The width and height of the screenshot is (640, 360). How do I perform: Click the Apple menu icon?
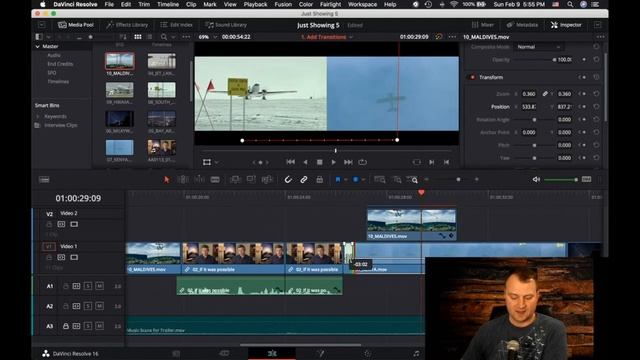coord(42,4)
